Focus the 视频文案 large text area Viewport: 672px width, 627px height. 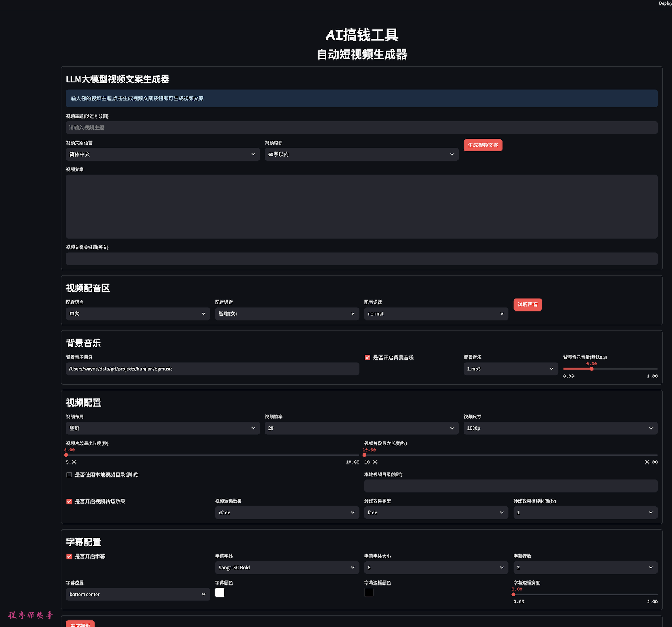coord(361,206)
